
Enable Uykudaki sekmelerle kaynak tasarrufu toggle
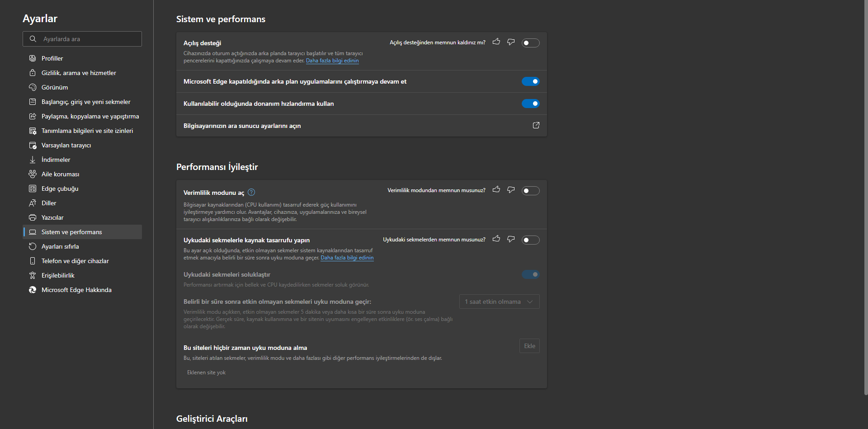coord(530,240)
